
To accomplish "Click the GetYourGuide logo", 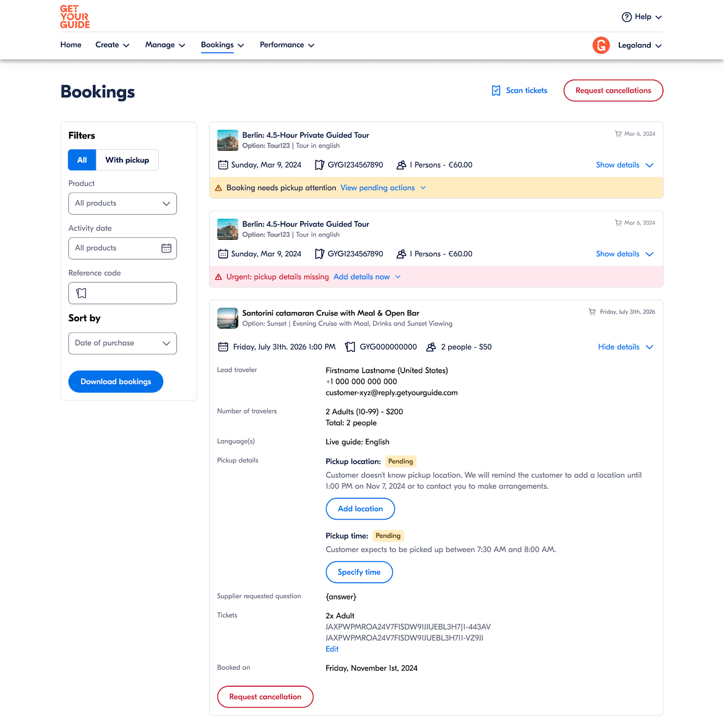I will point(75,17).
